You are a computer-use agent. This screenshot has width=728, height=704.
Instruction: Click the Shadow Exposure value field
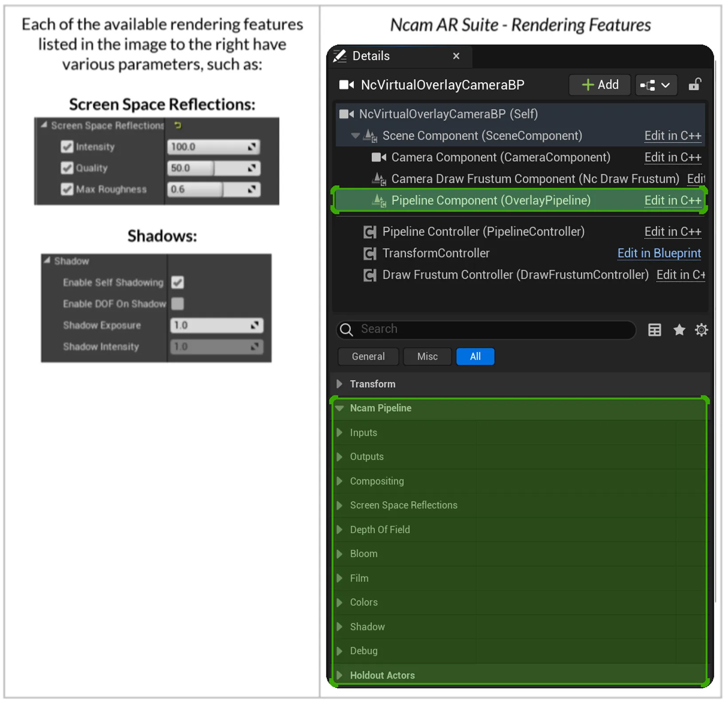(217, 325)
